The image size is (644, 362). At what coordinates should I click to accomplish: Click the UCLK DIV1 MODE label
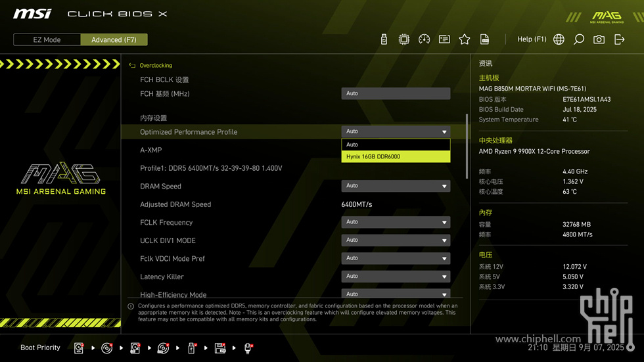[168, 240]
